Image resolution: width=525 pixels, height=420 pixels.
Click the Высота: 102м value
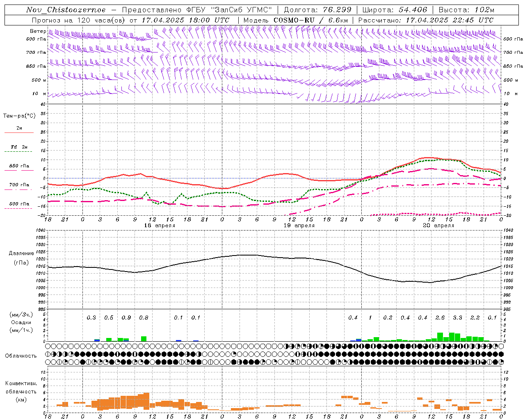coord(466,10)
